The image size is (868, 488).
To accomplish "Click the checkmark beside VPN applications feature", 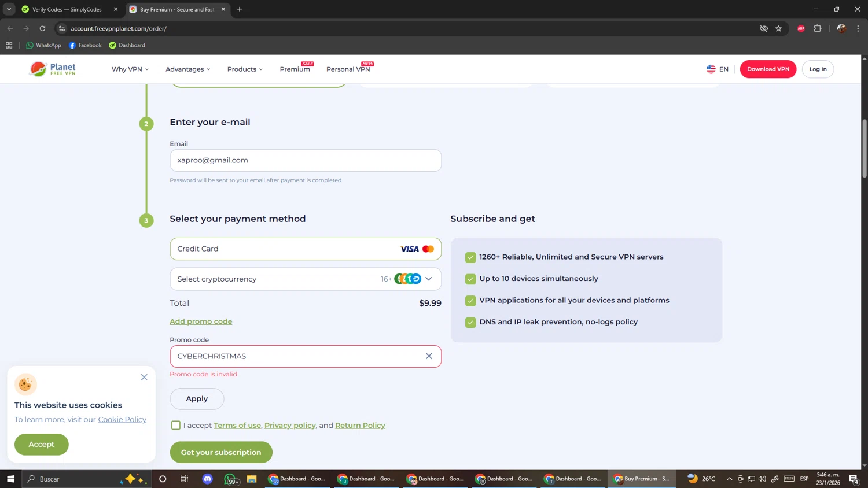I will point(470,301).
